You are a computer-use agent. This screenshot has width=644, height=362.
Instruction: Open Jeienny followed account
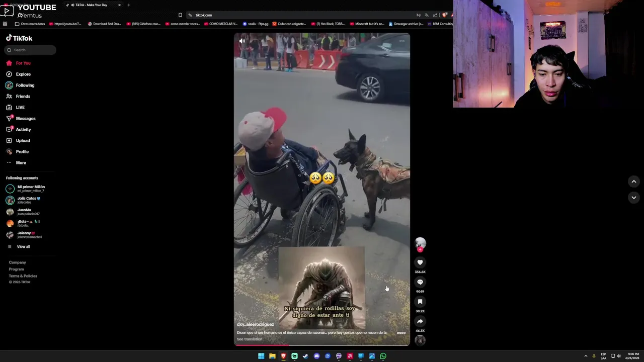(x=24, y=235)
